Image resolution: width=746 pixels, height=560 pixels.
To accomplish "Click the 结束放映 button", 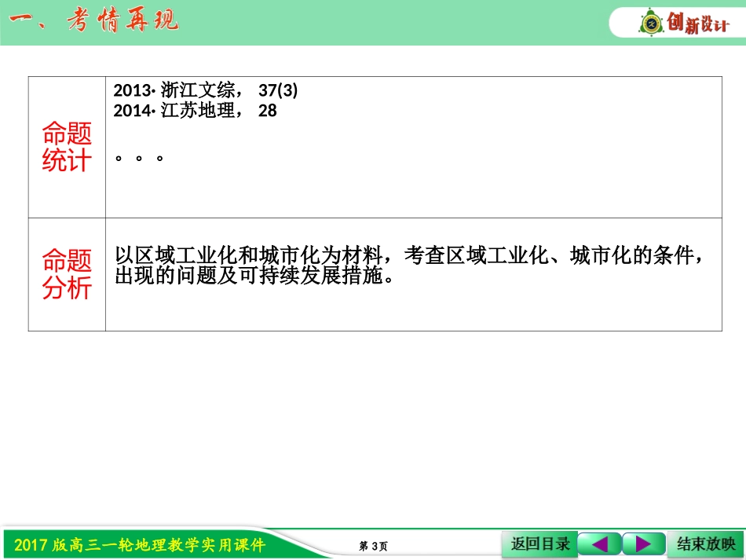I will [706, 544].
